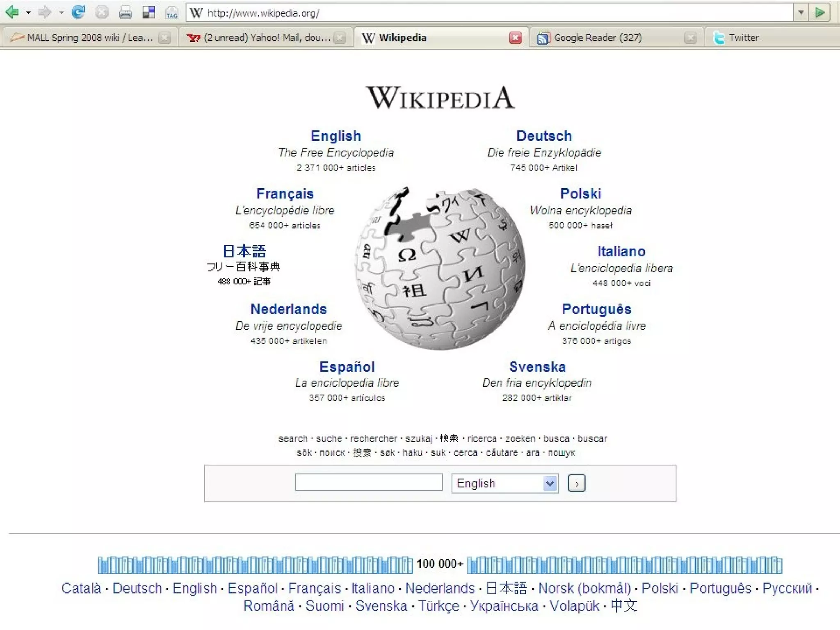Expand the back history dropdown arrow
This screenshot has width=840, height=630.
point(28,13)
